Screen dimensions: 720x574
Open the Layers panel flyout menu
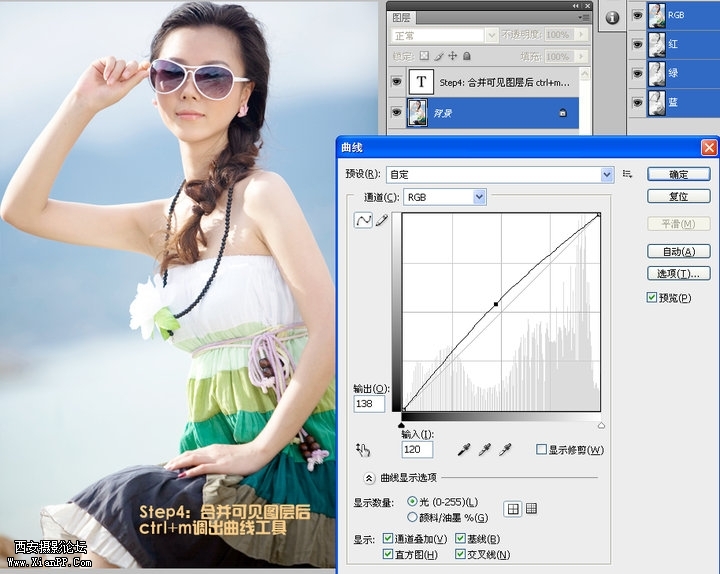tap(584, 17)
